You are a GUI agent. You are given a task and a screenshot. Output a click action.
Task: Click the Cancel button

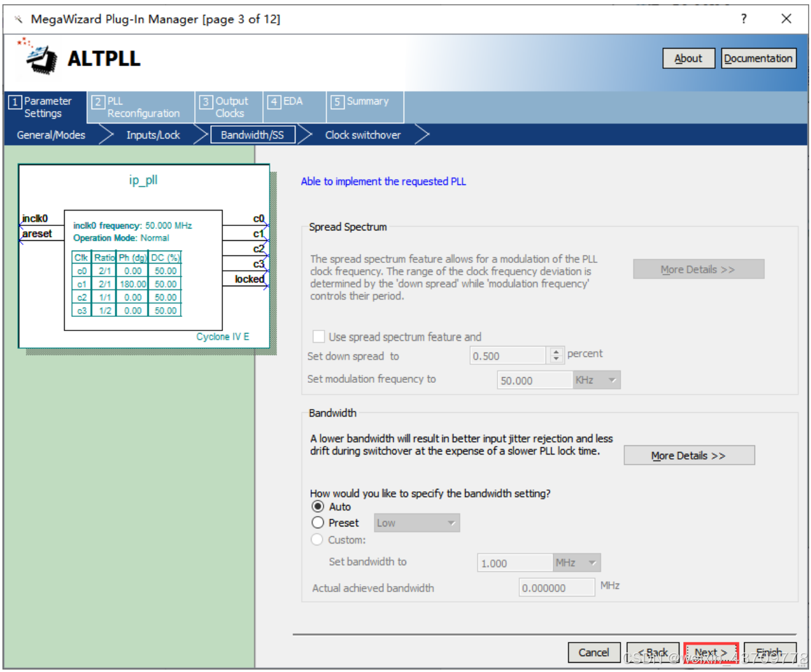(594, 652)
